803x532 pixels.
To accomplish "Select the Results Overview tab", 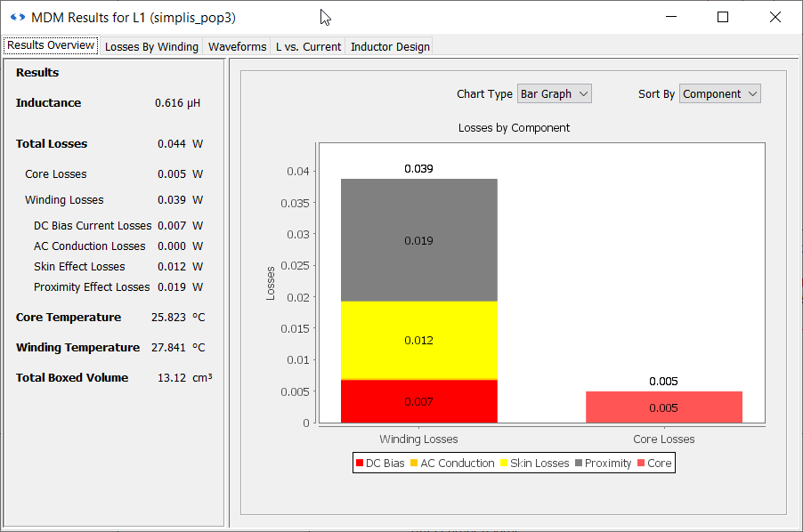I will coord(51,45).
